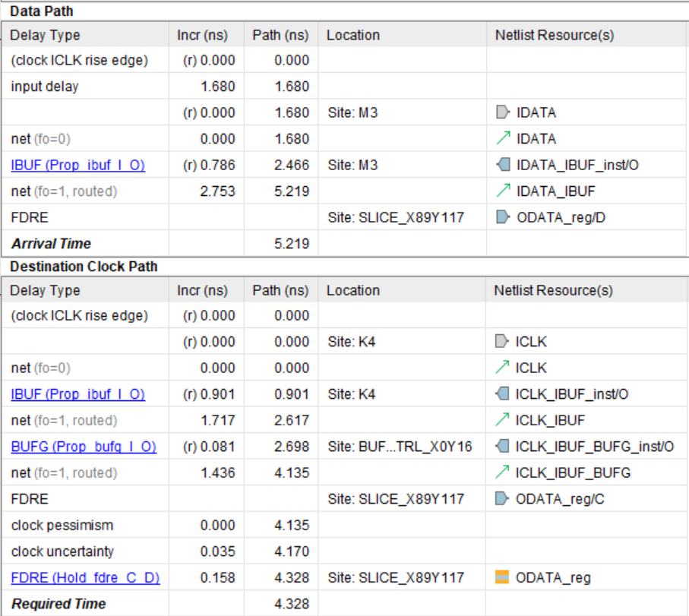Click the Destination Clock Path Location column header

pyautogui.click(x=352, y=290)
